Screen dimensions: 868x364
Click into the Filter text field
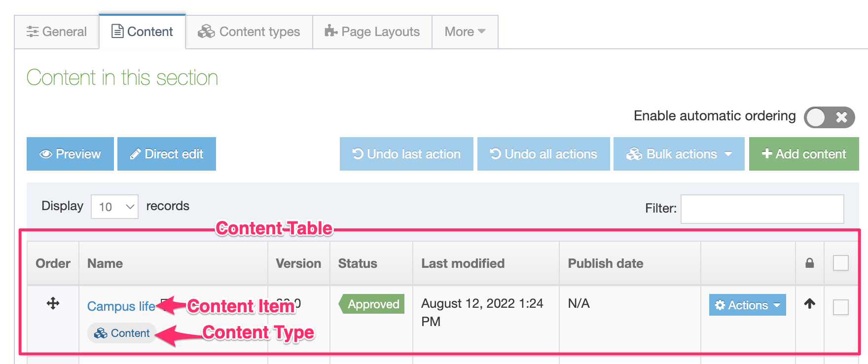coord(762,209)
